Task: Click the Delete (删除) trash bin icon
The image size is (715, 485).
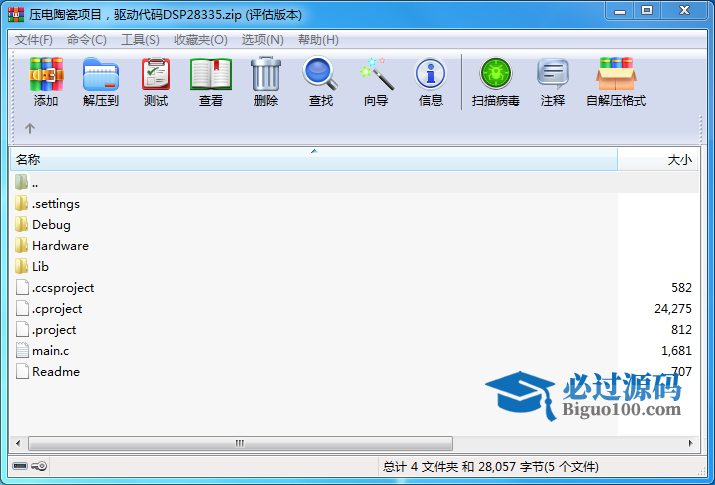Action: pyautogui.click(x=266, y=74)
